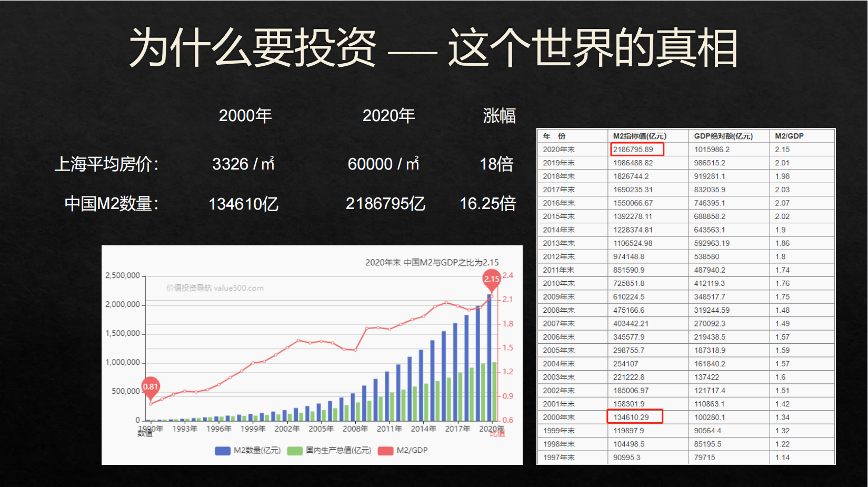This screenshot has width=868, height=487.
Task: Click M2 cell 1228374.81
Action: click(633, 230)
